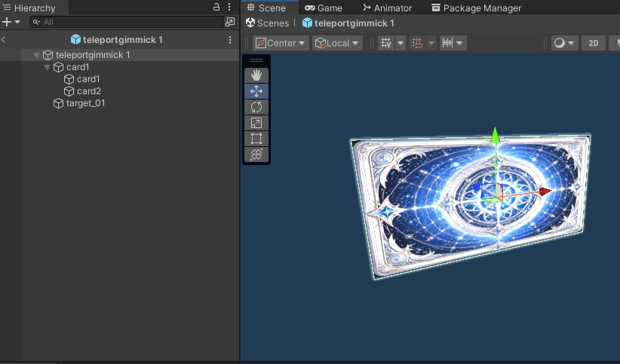The height and width of the screenshot is (364, 620).
Task: Select parent card1 object in Hierarchy
Action: [x=78, y=67]
